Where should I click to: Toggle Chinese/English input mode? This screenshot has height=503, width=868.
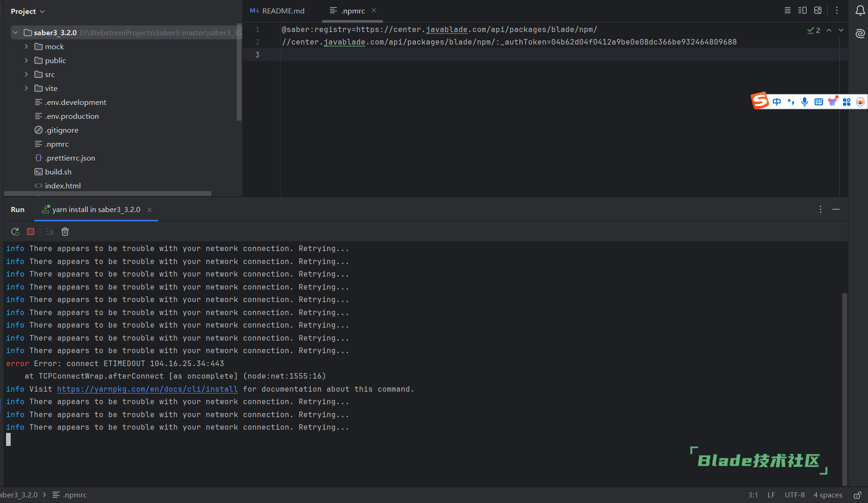pos(777,102)
